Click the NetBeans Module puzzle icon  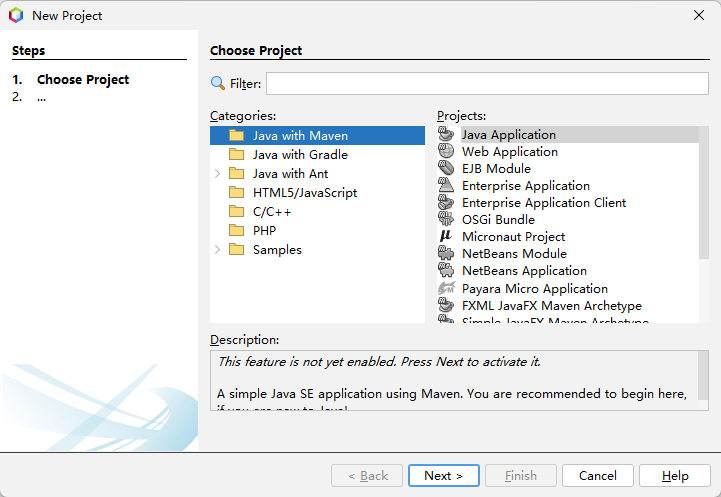(446, 253)
